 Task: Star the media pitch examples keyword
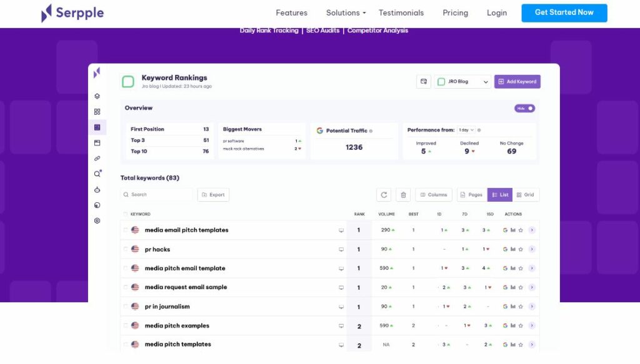[521, 326]
